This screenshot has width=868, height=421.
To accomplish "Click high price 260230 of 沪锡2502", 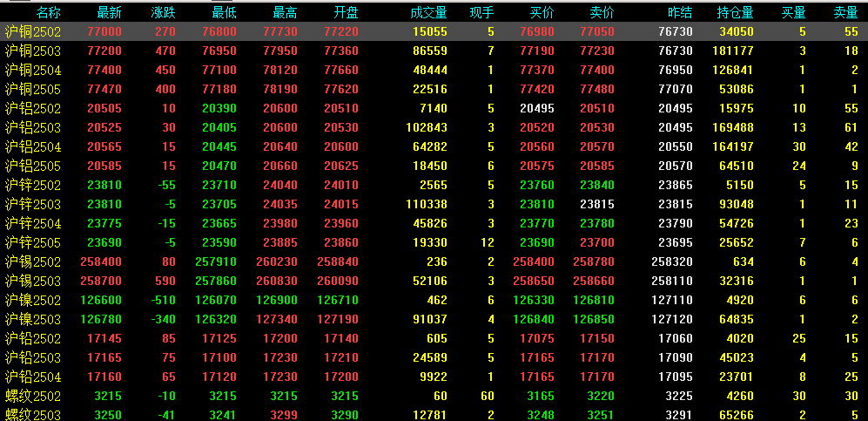I will (278, 261).
